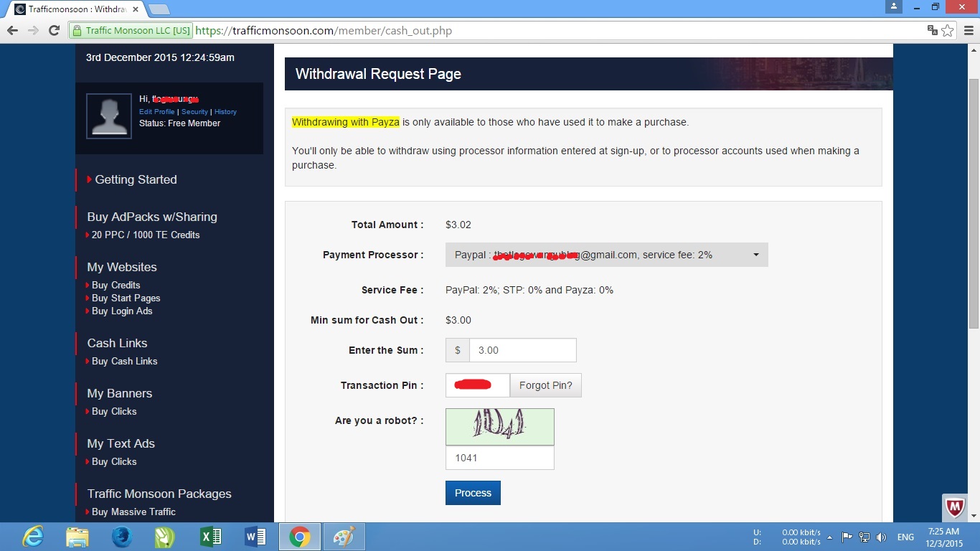
Task: Open a new browser tab
Action: coord(159,9)
